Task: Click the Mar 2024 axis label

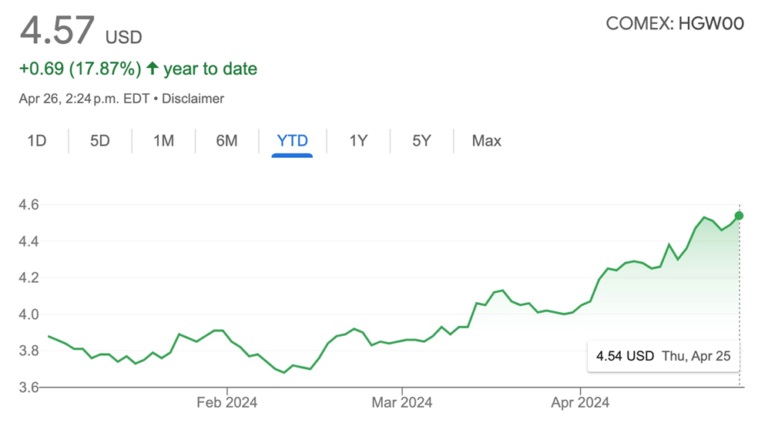Action: click(401, 403)
